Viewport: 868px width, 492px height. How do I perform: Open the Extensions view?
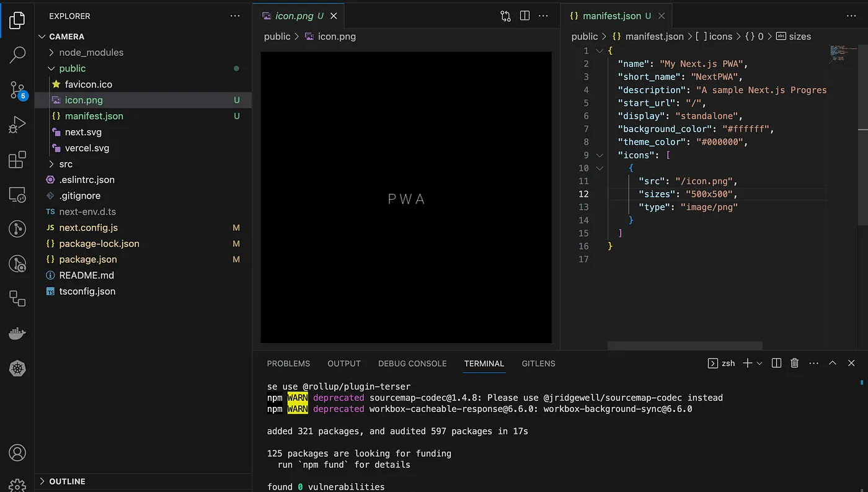point(17,160)
